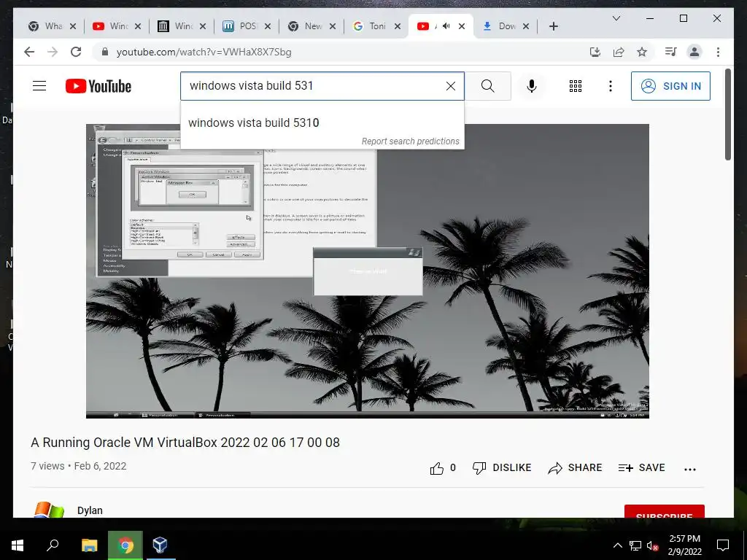This screenshot has width=747, height=560.
Task: Click the DISLIKE button
Action: coord(502,468)
